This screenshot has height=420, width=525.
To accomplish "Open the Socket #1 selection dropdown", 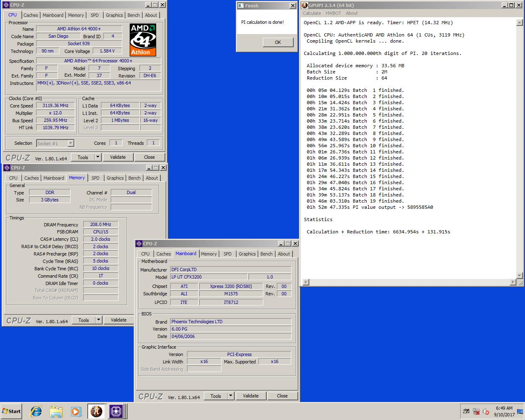I will 71,143.
